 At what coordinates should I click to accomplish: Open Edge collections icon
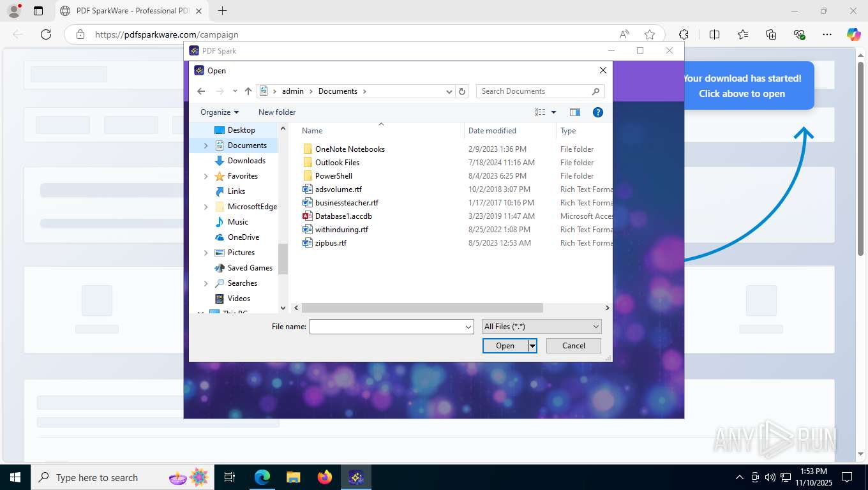coord(771,34)
